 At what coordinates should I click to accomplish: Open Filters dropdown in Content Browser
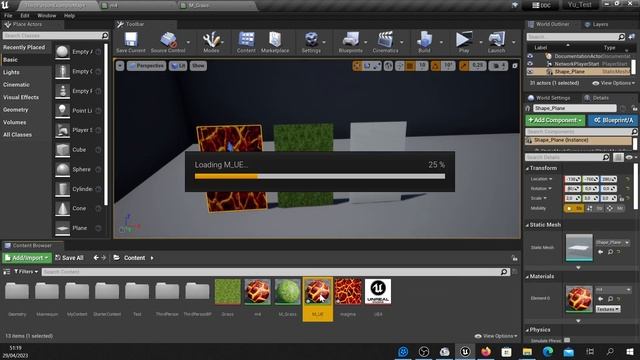point(26,272)
